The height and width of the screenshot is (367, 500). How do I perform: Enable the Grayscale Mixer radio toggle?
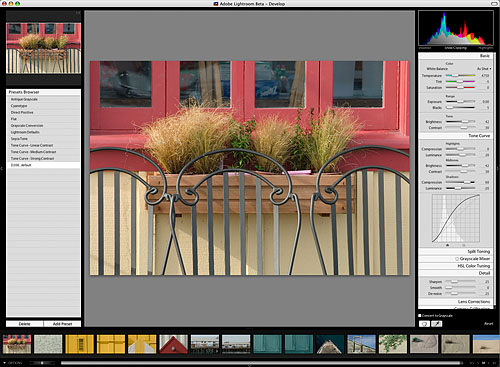click(457, 259)
